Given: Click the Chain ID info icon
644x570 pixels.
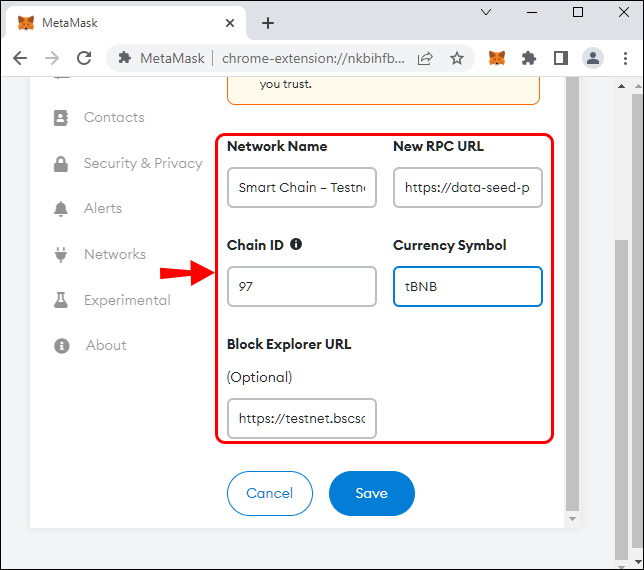Looking at the screenshot, I should pos(296,244).
